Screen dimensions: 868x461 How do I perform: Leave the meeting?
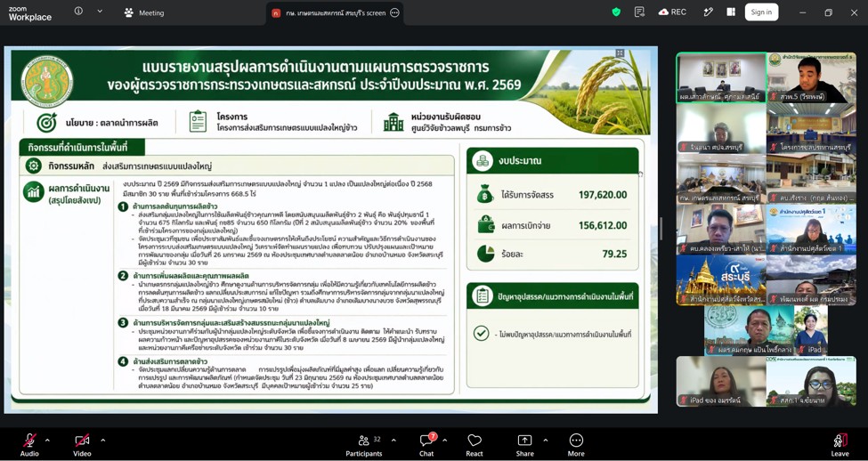point(840,445)
